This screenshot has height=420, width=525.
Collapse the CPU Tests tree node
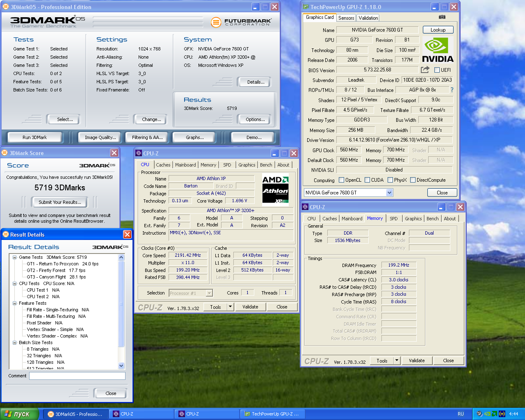(x=15, y=284)
